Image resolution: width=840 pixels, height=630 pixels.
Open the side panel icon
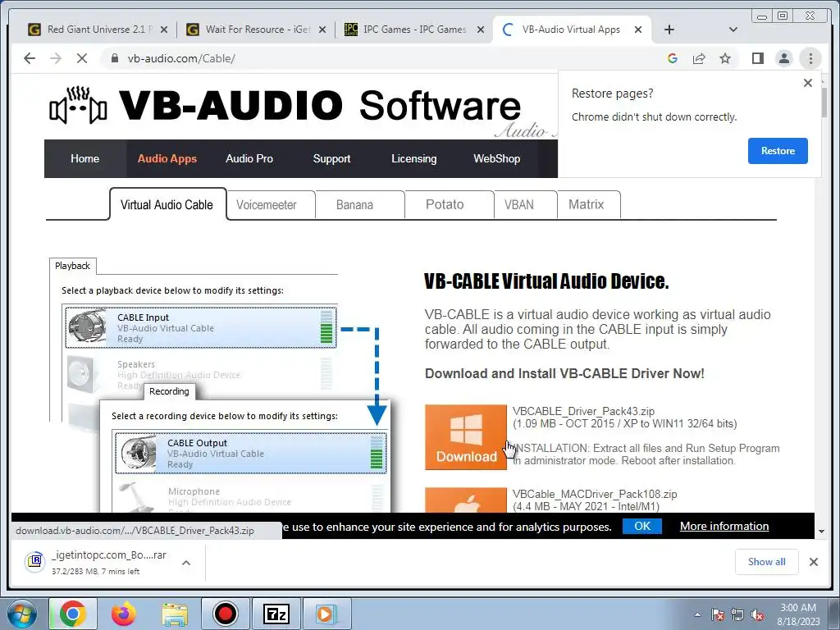(757, 58)
